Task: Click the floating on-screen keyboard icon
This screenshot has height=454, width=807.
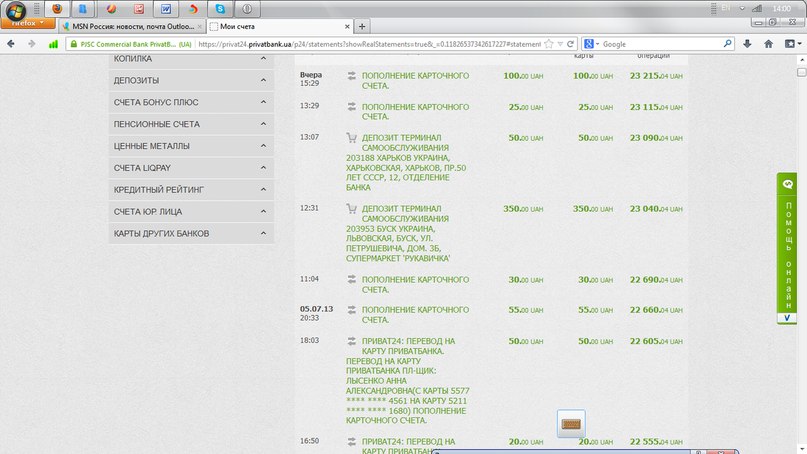Action: [x=571, y=424]
